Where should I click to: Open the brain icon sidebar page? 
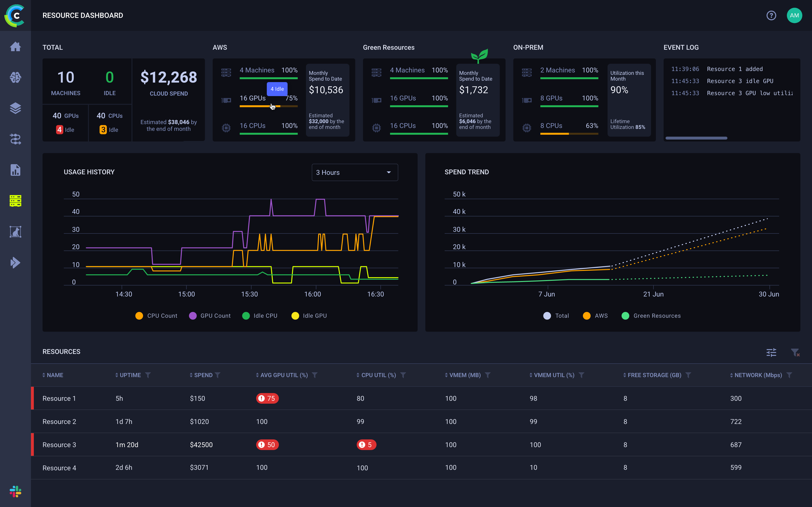click(x=15, y=77)
